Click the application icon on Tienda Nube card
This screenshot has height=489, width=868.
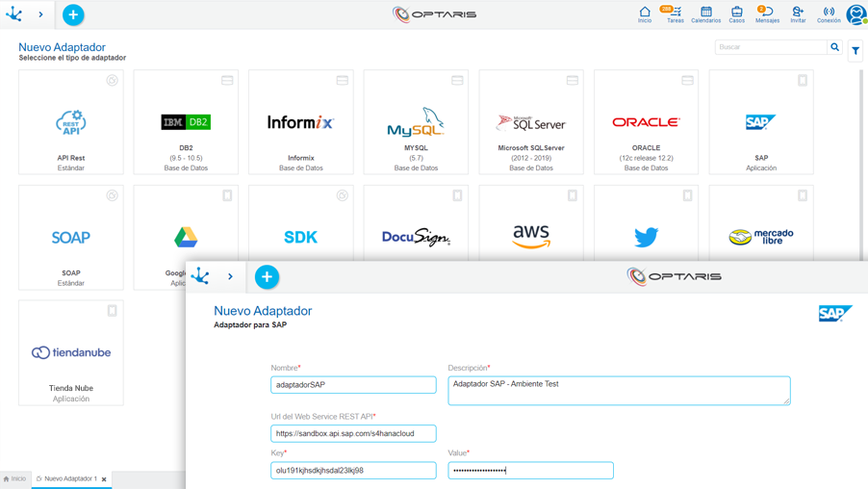pos(113,311)
